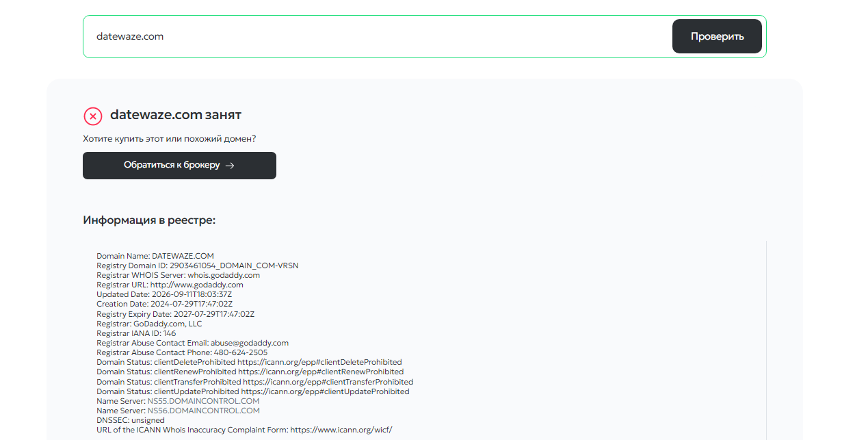The height and width of the screenshot is (440, 868).
Task: Select the Registry Expiry Date line
Action: (176, 314)
